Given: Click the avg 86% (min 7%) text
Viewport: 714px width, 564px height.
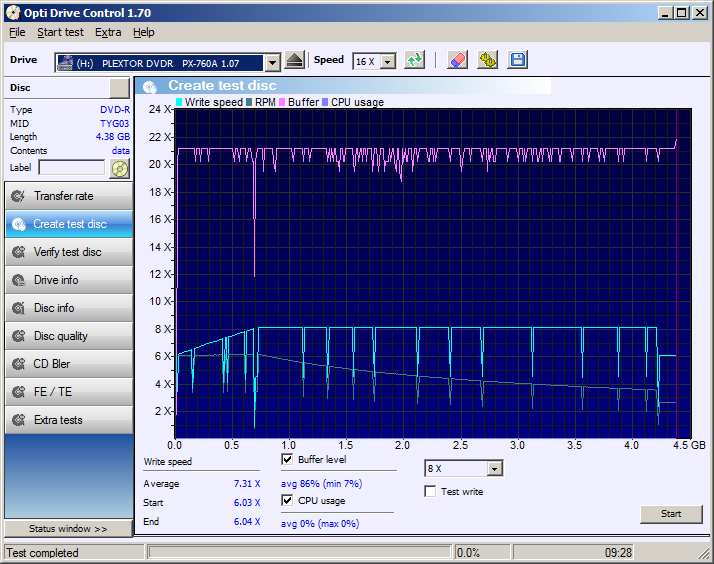Looking at the screenshot, I should coord(321,483).
